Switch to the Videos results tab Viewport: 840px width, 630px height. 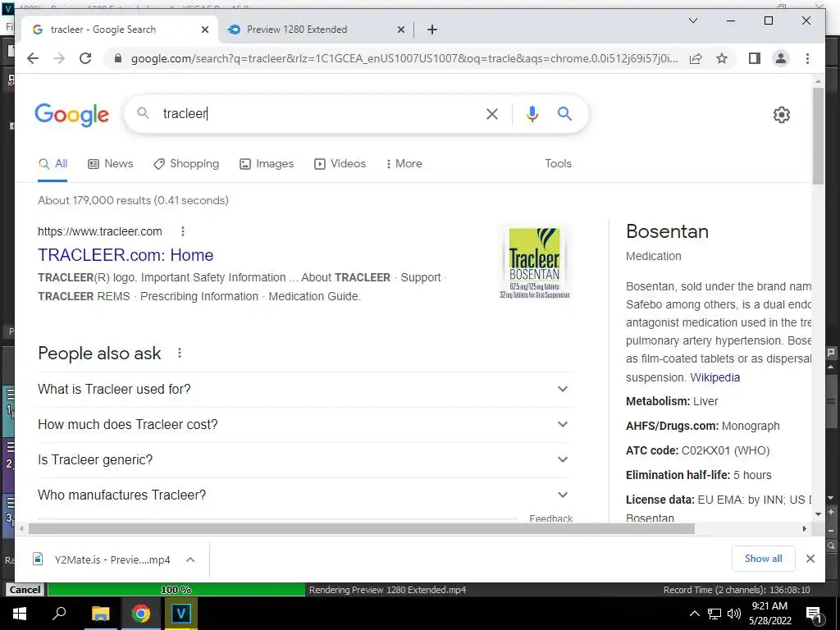[x=340, y=164]
